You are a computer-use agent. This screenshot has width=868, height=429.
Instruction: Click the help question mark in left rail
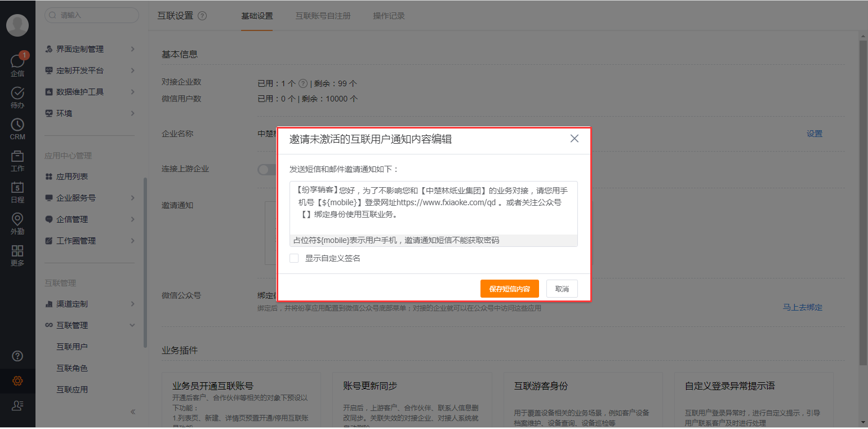[x=17, y=356]
